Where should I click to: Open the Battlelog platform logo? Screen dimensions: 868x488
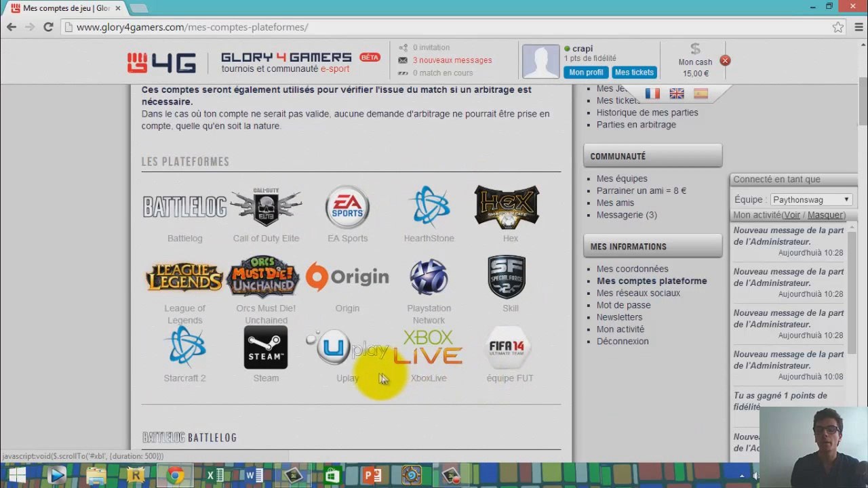click(x=184, y=207)
